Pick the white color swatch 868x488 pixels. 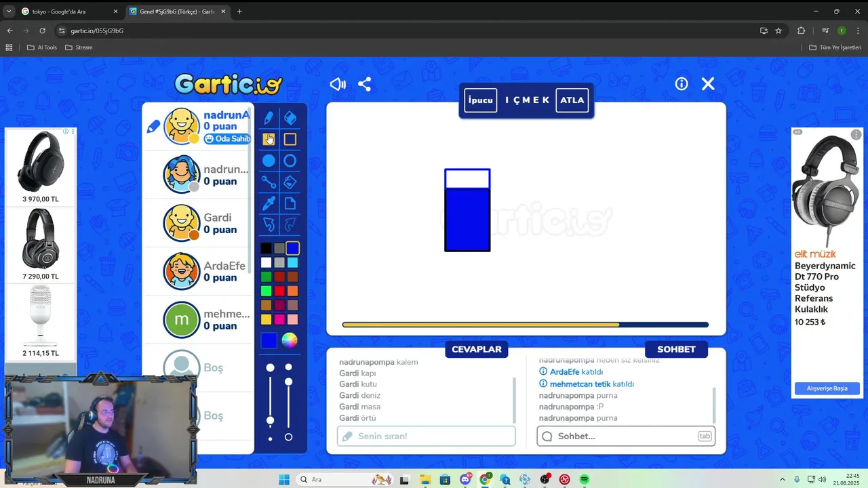point(266,263)
